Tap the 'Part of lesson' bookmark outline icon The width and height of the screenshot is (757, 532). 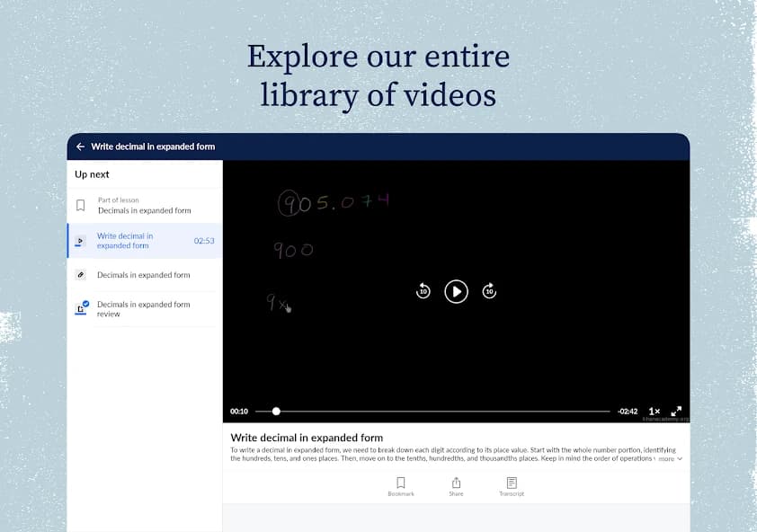pyautogui.click(x=80, y=204)
